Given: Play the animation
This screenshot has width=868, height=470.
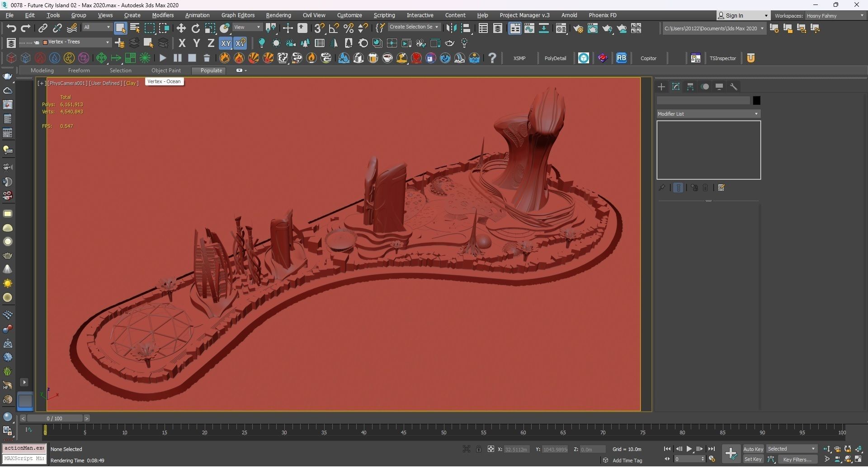Looking at the screenshot, I should coord(689,449).
